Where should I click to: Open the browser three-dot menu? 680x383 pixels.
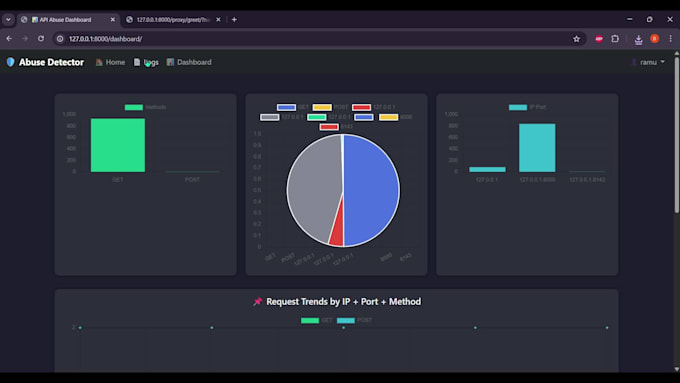click(x=670, y=39)
